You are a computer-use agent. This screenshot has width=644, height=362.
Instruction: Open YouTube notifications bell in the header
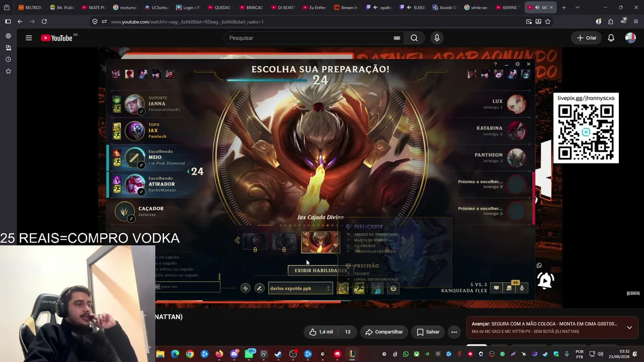611,38
